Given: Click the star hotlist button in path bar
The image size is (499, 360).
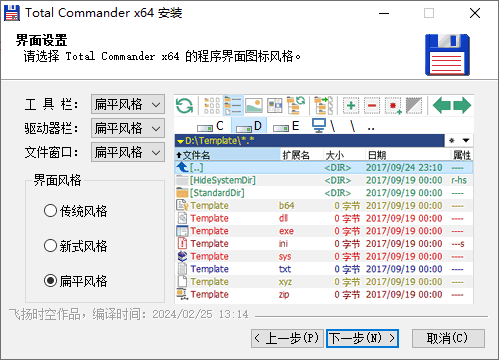Looking at the screenshot, I should [x=452, y=140].
